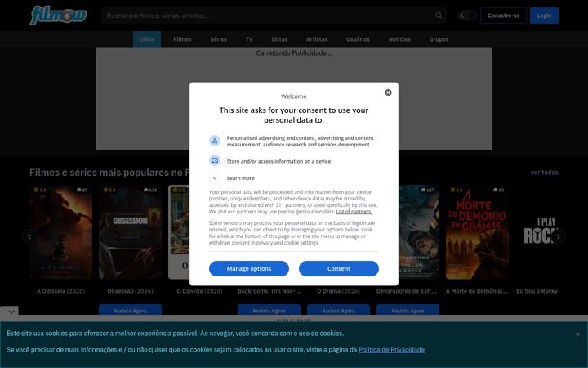Click the Cadastre-se button
This screenshot has height=368, width=588.
click(x=503, y=16)
